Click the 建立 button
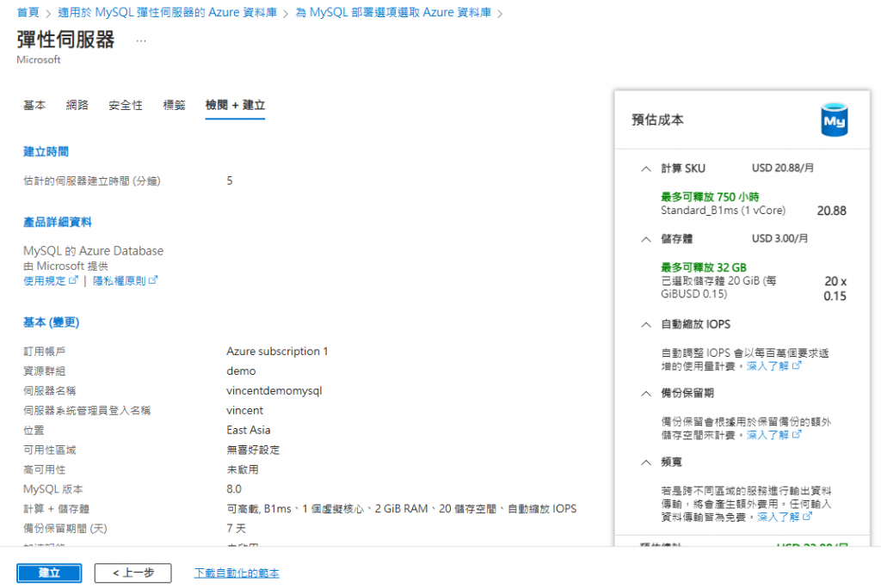Screen dimensions: 881x588 [x=49, y=573]
